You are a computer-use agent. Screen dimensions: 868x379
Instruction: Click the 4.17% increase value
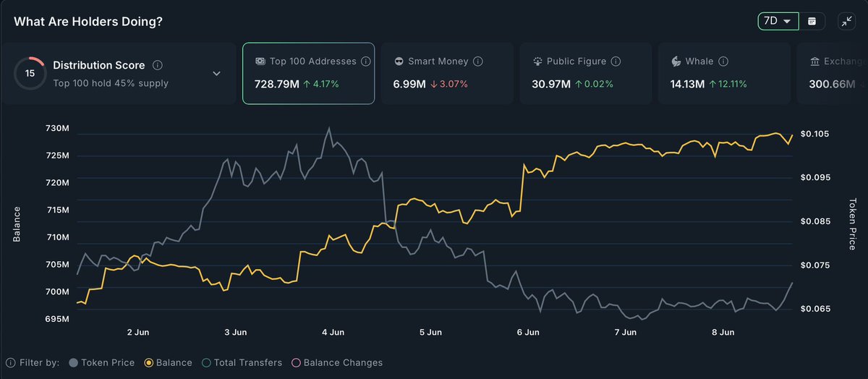(326, 84)
